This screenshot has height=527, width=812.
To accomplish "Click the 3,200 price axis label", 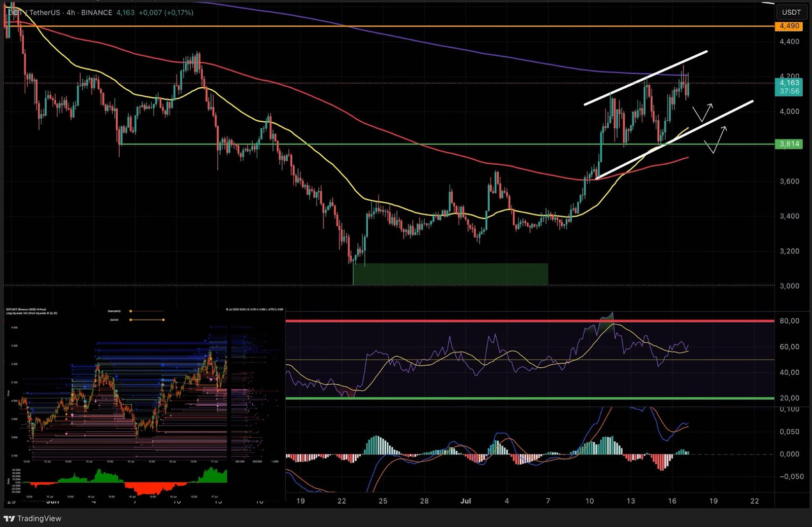I will [x=789, y=251].
